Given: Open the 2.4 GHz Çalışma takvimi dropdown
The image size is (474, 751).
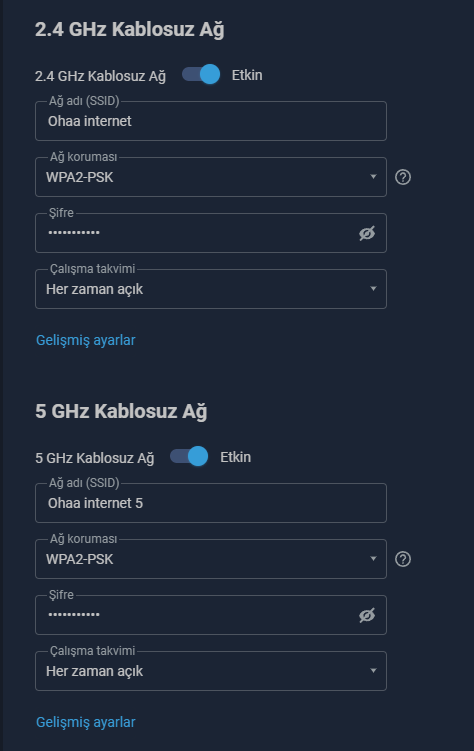Looking at the screenshot, I should coord(211,289).
